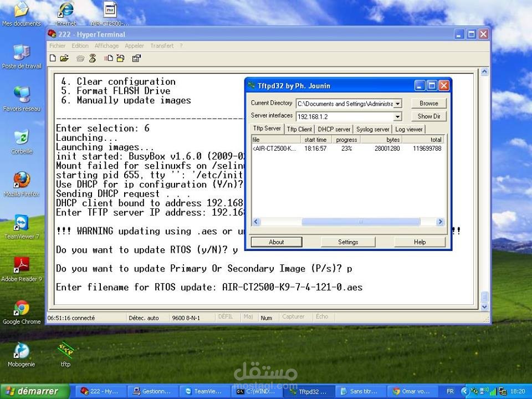
Task: Click the Browse button in Tftpd32
Action: pos(429,103)
